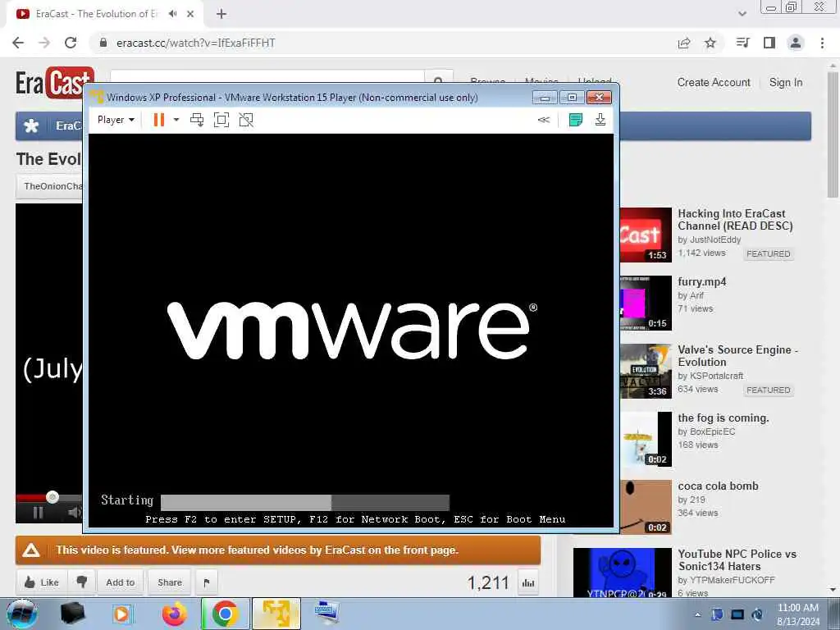Pause the EraCast video
This screenshot has width=840, height=630.
pos(38,513)
